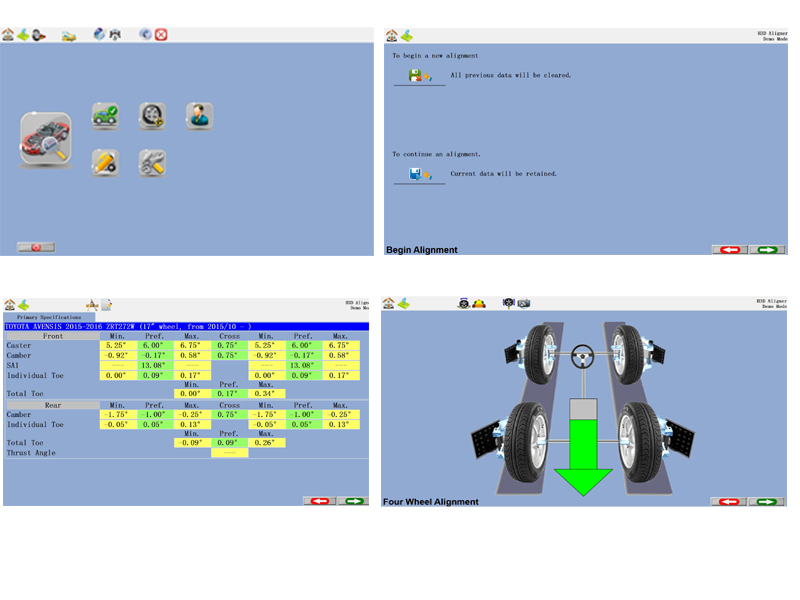This screenshot has width=800, height=600.
Task: Open the wrench and hammer maintenance icon
Action: 152,162
